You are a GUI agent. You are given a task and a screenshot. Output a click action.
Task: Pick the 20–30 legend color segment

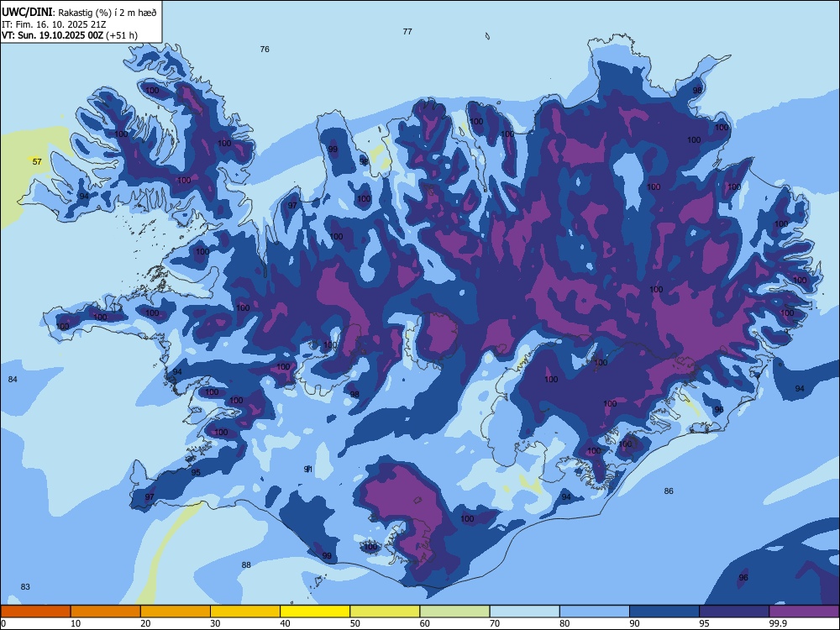(x=176, y=612)
